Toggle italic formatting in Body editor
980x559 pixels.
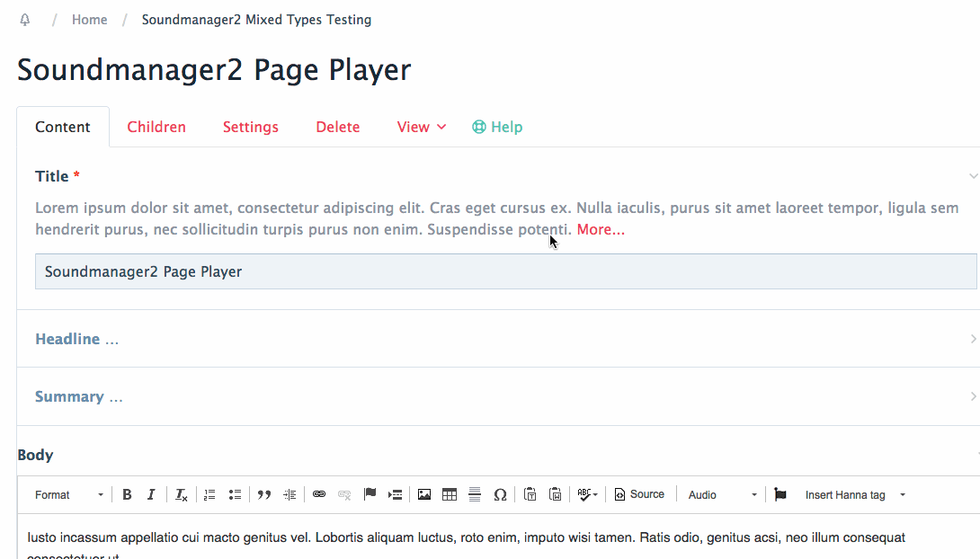tap(151, 494)
